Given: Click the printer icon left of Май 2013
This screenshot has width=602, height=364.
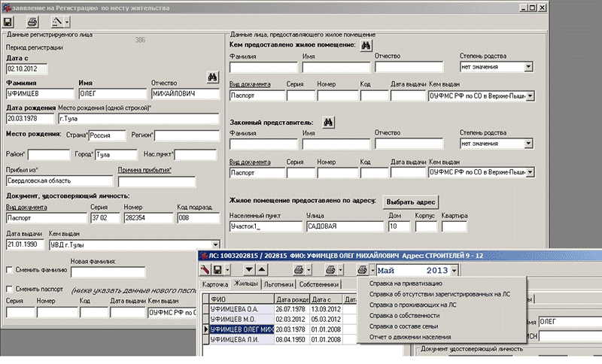Looking at the screenshot, I should (x=362, y=270).
